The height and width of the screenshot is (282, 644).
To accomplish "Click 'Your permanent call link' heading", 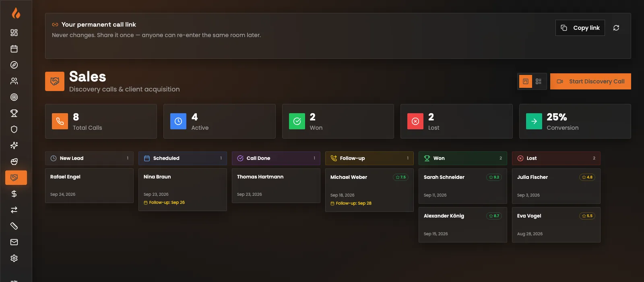I will [99, 25].
